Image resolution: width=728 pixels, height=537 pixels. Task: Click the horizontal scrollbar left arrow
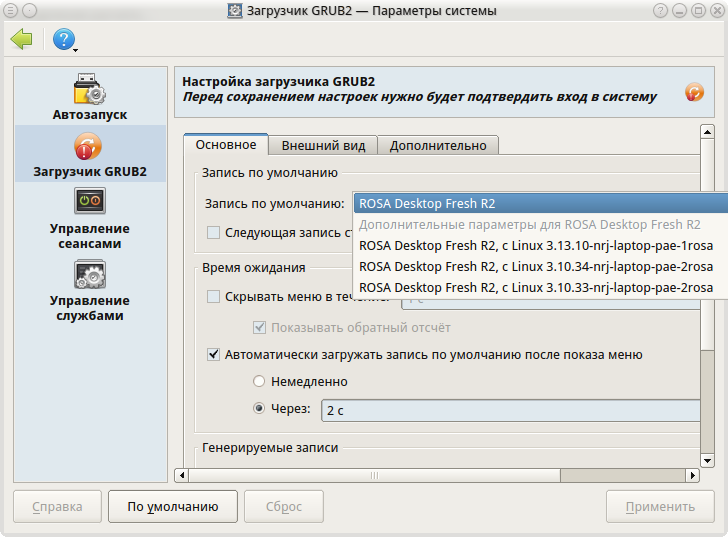coord(182,475)
